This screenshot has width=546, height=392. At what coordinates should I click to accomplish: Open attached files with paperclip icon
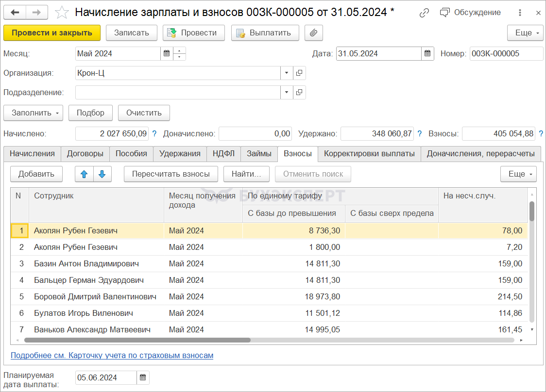(314, 33)
